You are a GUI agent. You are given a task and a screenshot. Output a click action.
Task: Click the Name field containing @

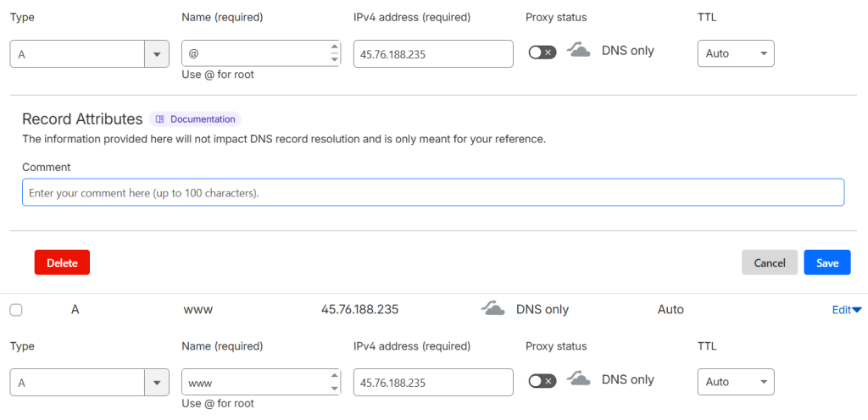tap(254, 53)
